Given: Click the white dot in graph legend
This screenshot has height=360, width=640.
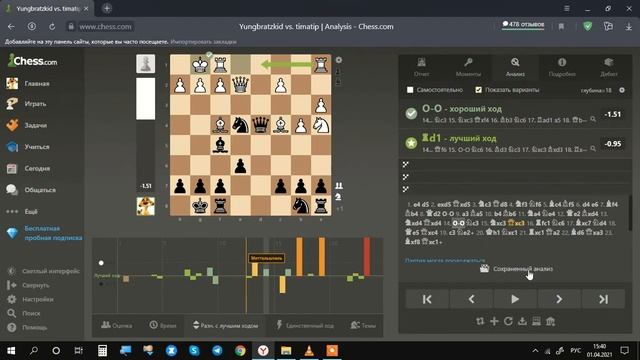Looking at the screenshot, I should tap(101, 263).
